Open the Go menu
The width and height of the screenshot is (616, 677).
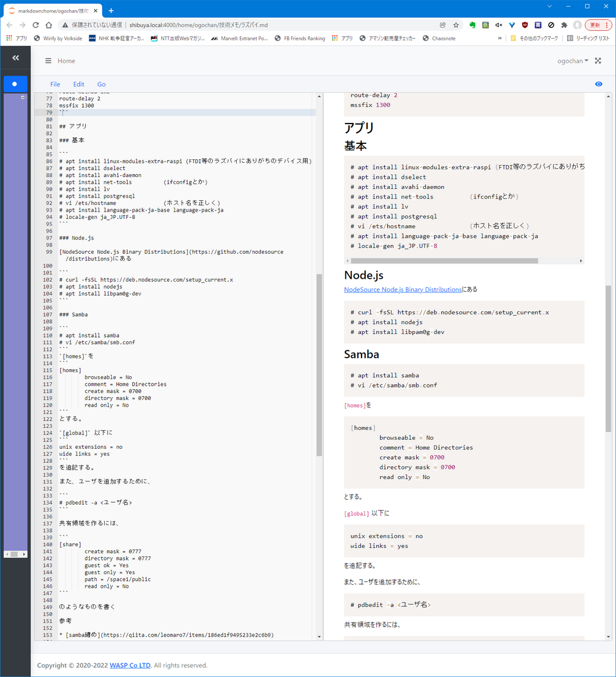[101, 84]
